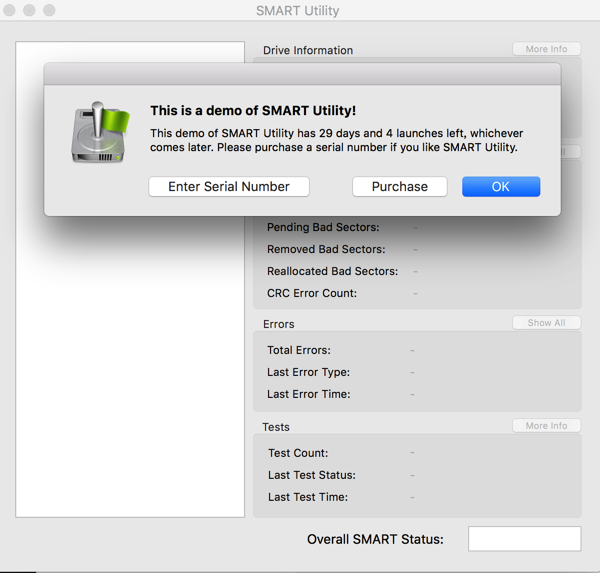Click the 'Tests' section heading
600x573 pixels.
[276, 427]
